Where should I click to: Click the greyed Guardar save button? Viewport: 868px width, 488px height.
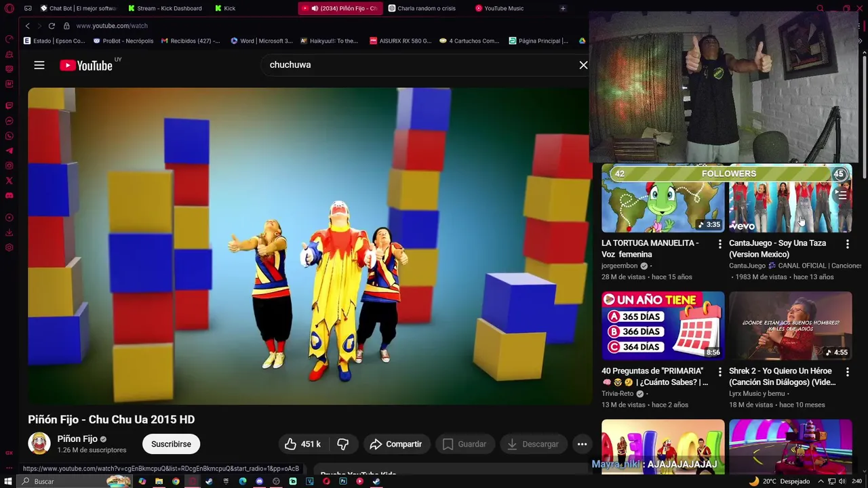(x=465, y=444)
